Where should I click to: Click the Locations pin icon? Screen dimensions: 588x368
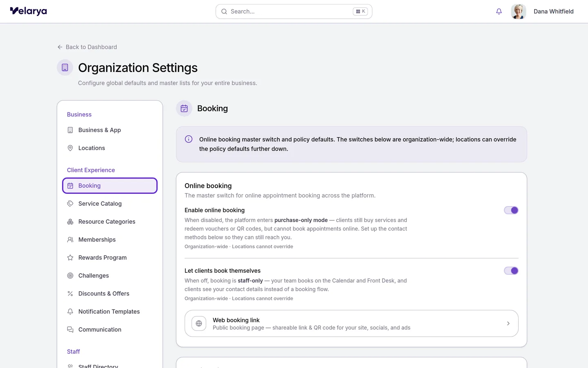pos(70,148)
